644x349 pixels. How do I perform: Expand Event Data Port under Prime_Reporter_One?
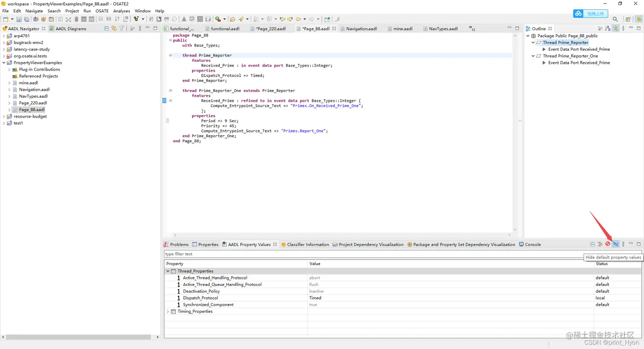[544, 63]
